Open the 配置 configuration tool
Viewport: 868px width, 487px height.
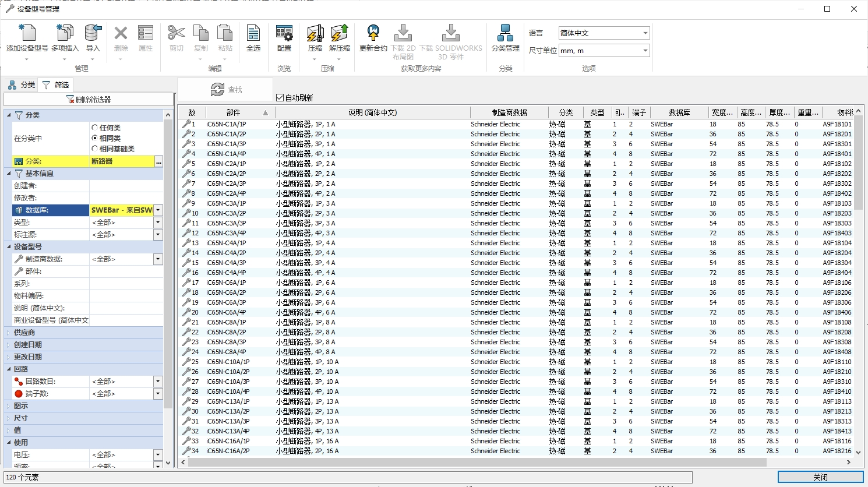pos(284,34)
